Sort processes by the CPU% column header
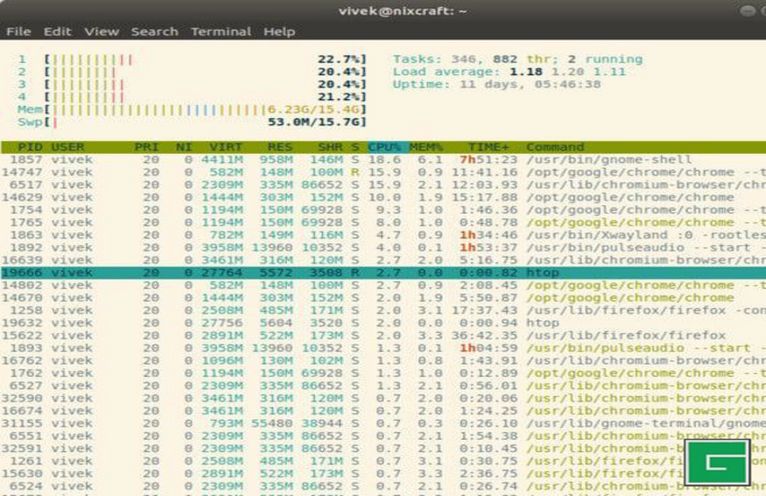The image size is (766, 496). coord(386,147)
